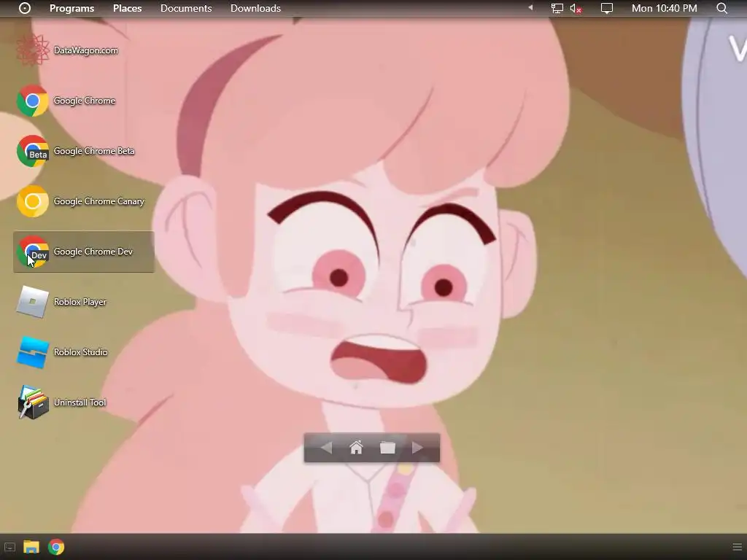Launch the Roblox Player icon

tap(32, 302)
